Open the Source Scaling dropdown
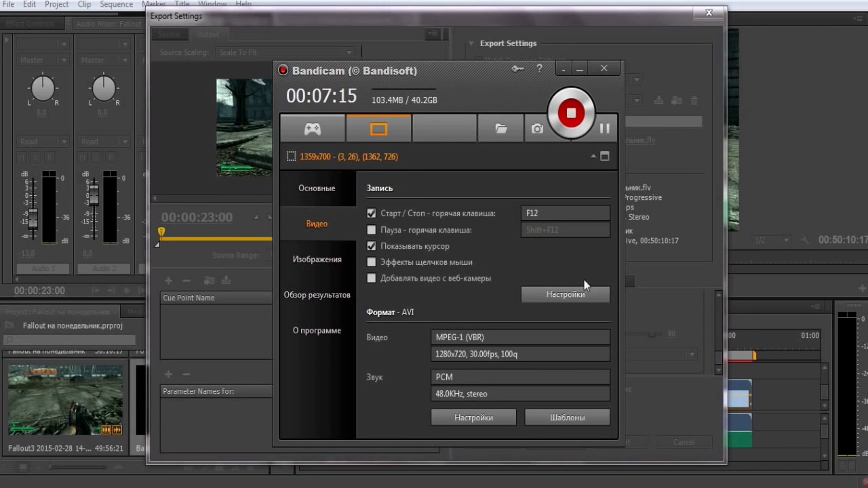Screen dimensions: 868x488 click(x=285, y=52)
